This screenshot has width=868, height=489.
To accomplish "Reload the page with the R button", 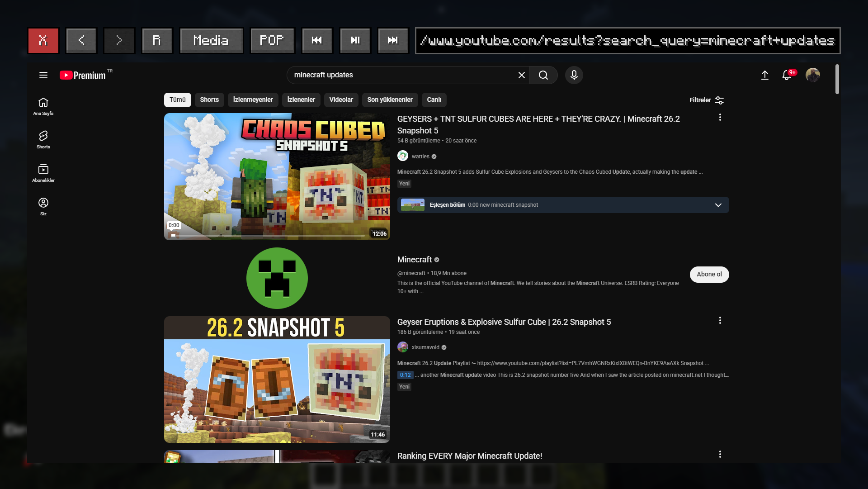I will (157, 41).
